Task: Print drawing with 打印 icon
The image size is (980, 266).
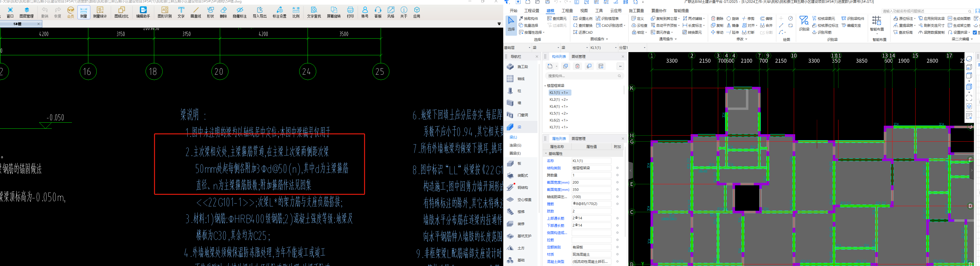Action: [x=350, y=12]
